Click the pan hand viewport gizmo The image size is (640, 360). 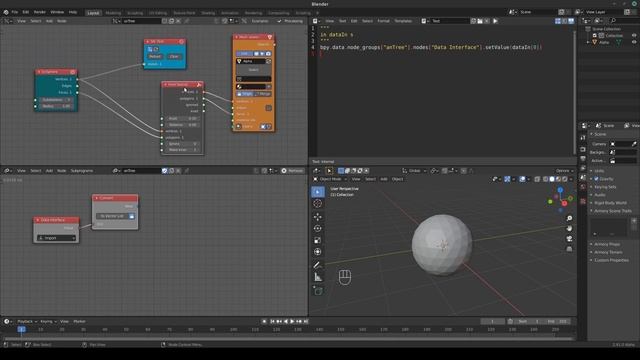click(569, 229)
